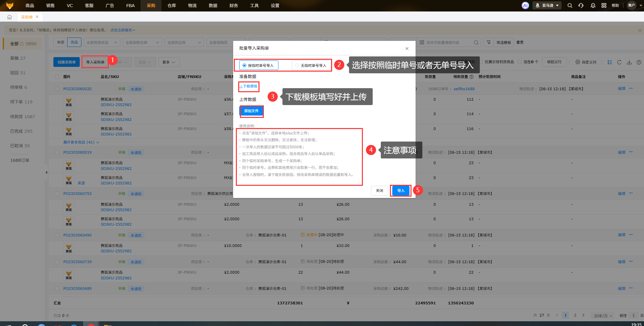Screen dimensions: 644x326
Task: Open the 亚马逊 platform dropdown
Action: (x=547, y=5)
